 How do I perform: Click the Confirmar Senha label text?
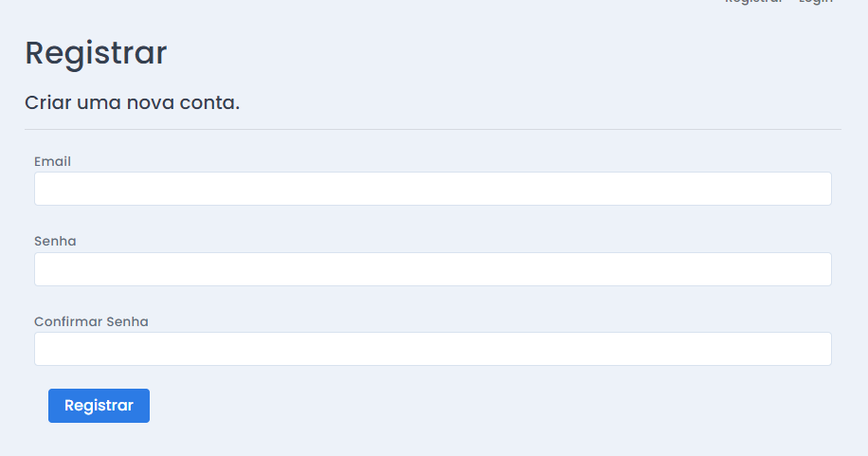point(91,321)
